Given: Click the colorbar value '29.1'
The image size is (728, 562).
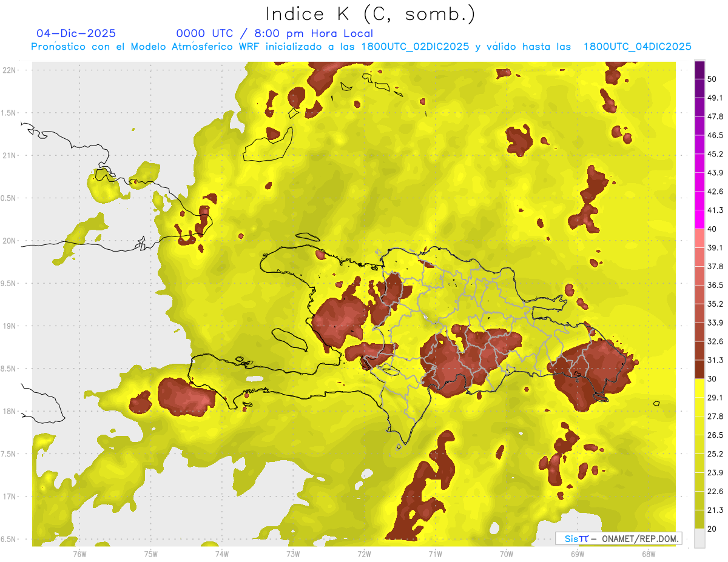Looking at the screenshot, I should [x=715, y=398].
